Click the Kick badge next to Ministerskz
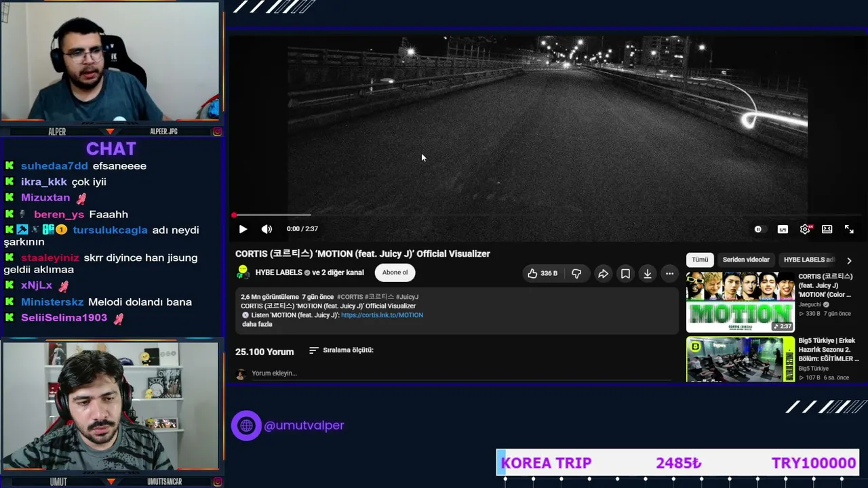This screenshot has width=868, height=488. click(9, 302)
